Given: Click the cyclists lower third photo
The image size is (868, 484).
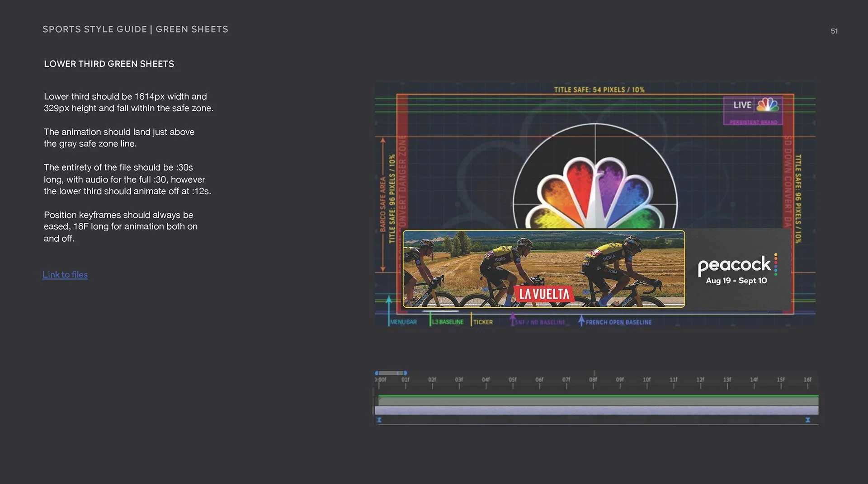Looking at the screenshot, I should click(543, 269).
